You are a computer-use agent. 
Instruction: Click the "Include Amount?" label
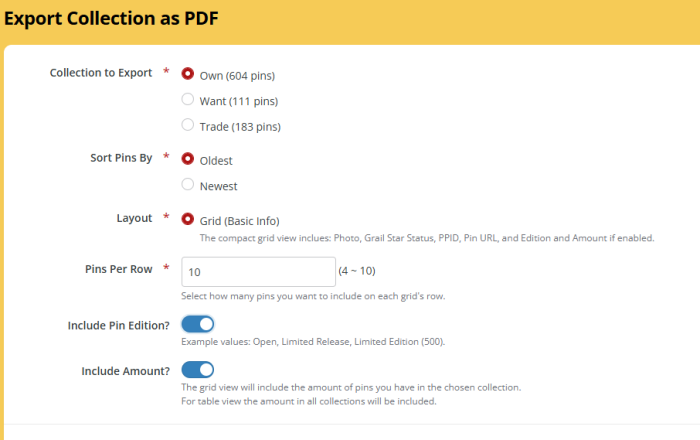[x=124, y=371]
